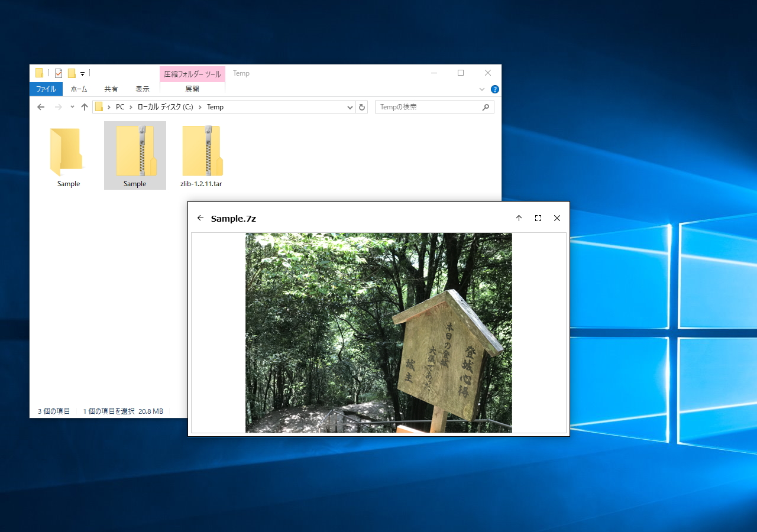
Task: Select PC in the address breadcrumb
Action: coord(120,107)
